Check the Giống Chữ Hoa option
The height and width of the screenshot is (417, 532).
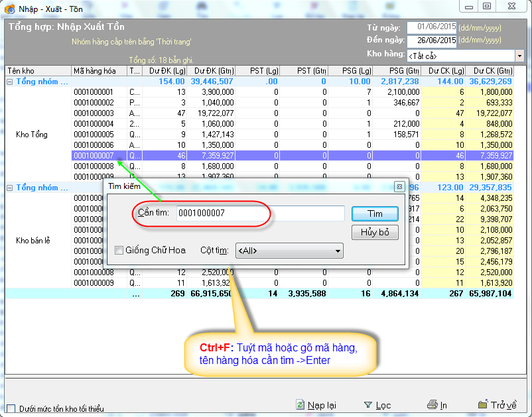coord(119,251)
